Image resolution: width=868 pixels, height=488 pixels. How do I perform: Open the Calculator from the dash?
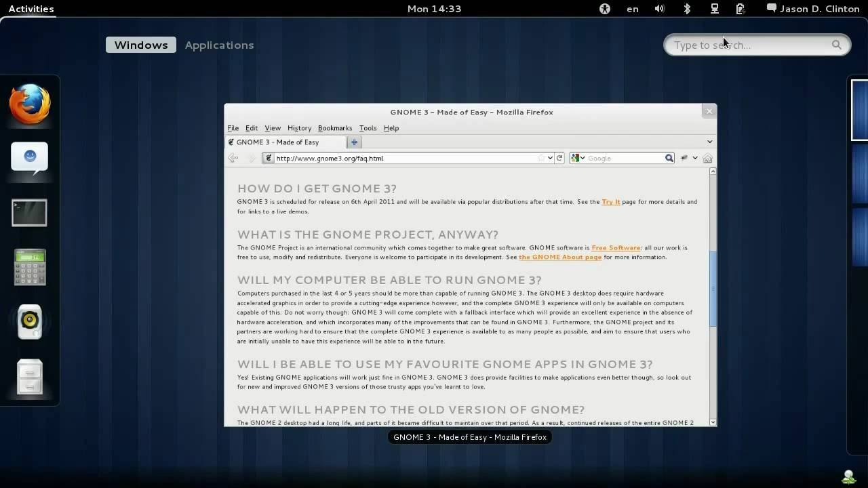point(28,266)
